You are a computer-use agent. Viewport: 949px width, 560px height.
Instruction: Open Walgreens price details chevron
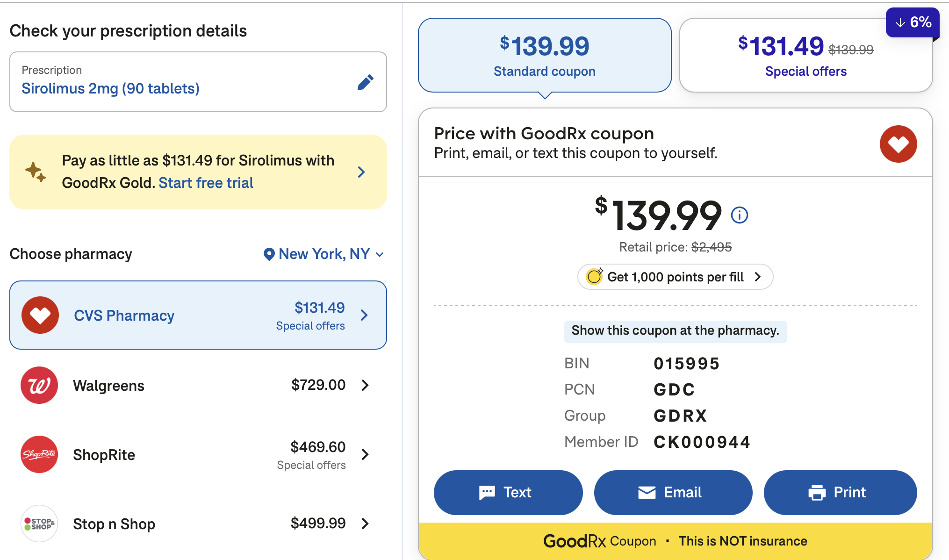click(365, 385)
